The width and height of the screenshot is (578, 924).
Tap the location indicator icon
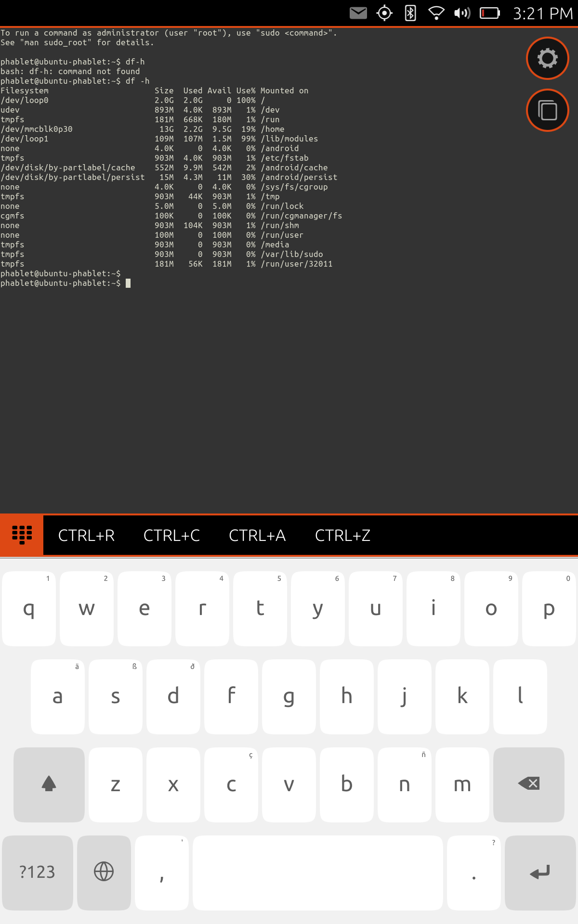tap(384, 13)
